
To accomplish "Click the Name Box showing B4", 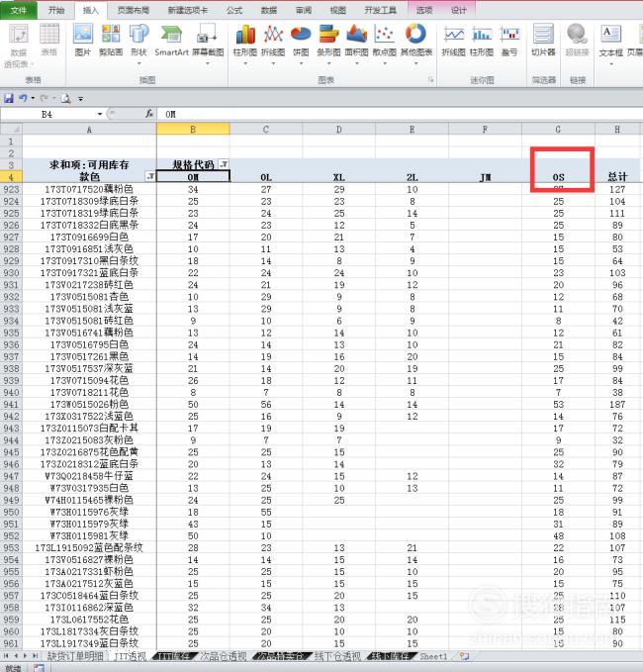I will (x=46, y=114).
